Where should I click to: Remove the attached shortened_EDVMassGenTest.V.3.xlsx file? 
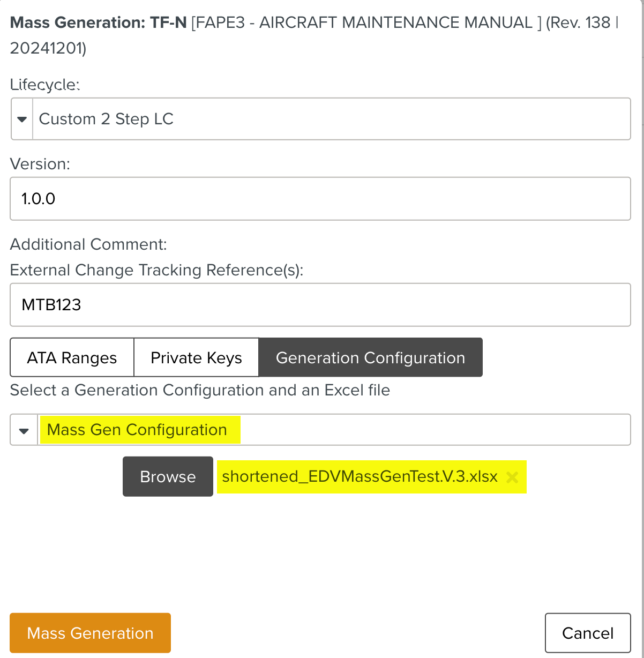click(512, 477)
